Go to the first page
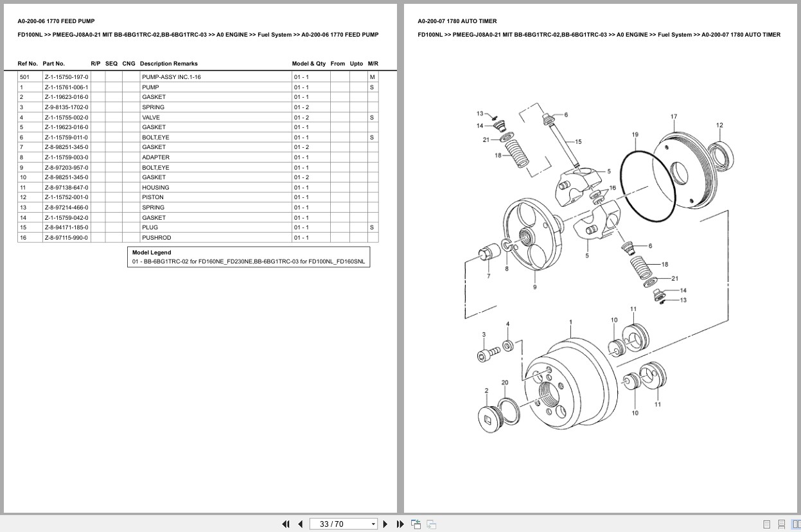 click(286, 524)
